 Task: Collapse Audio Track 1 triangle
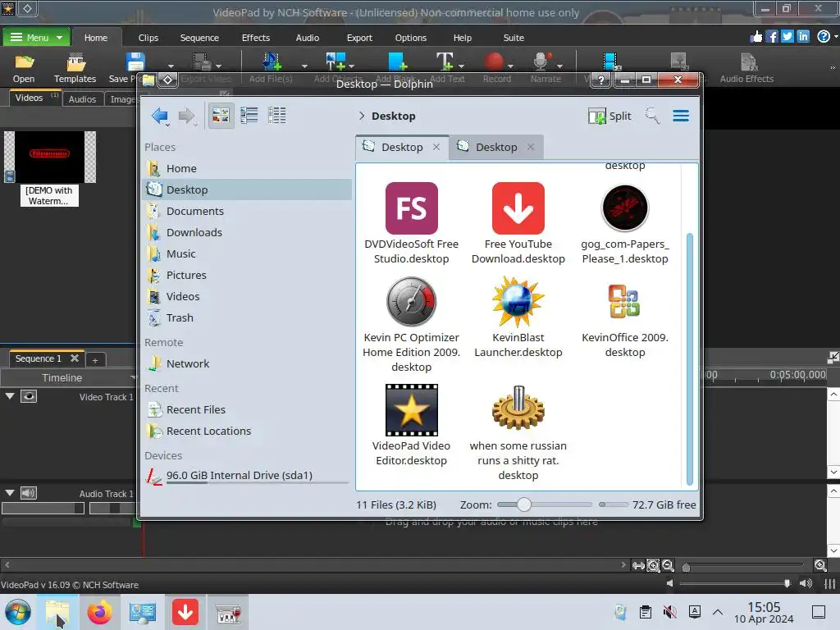click(10, 493)
